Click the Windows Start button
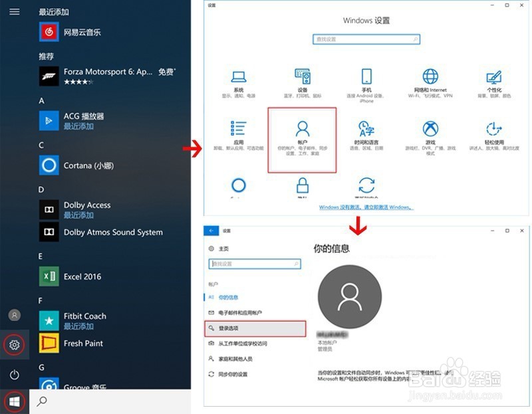Screen dimensions: 532x414 point(14,401)
